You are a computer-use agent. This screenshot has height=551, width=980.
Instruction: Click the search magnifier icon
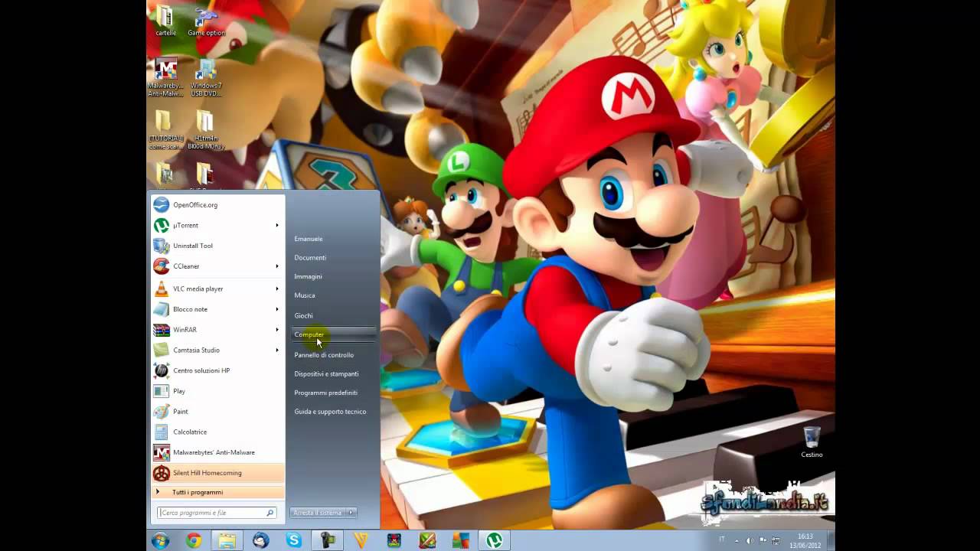(x=270, y=513)
